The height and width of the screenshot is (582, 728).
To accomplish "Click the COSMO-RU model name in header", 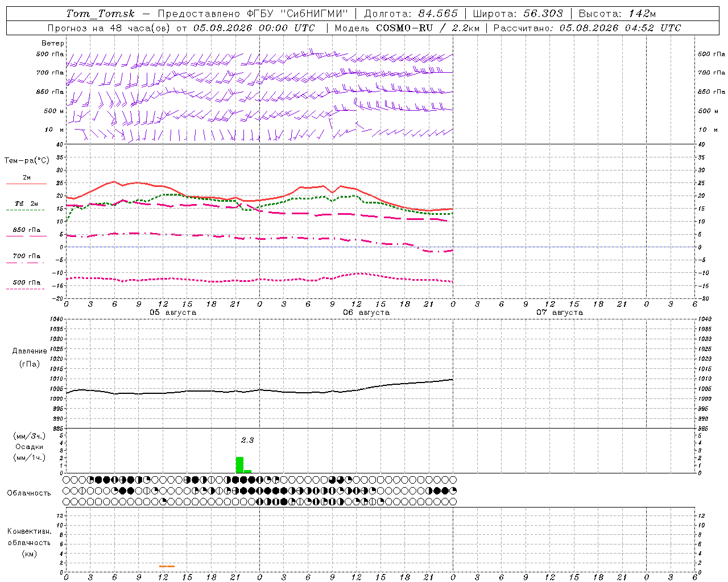I will click(405, 28).
